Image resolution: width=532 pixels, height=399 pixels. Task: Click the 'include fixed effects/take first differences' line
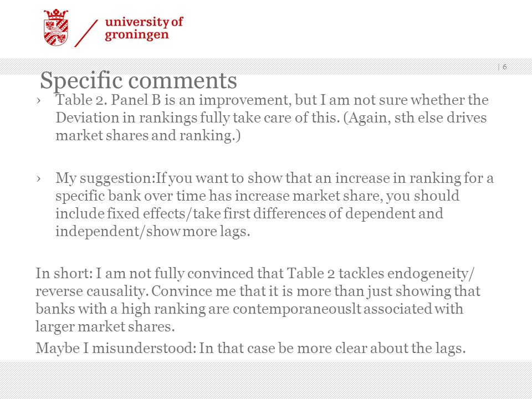(249, 213)
